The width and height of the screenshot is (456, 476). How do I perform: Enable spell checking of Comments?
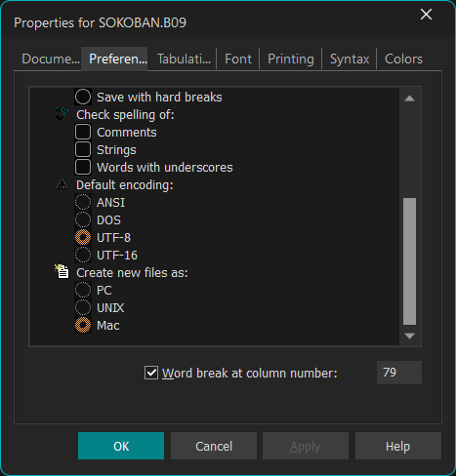(x=83, y=132)
